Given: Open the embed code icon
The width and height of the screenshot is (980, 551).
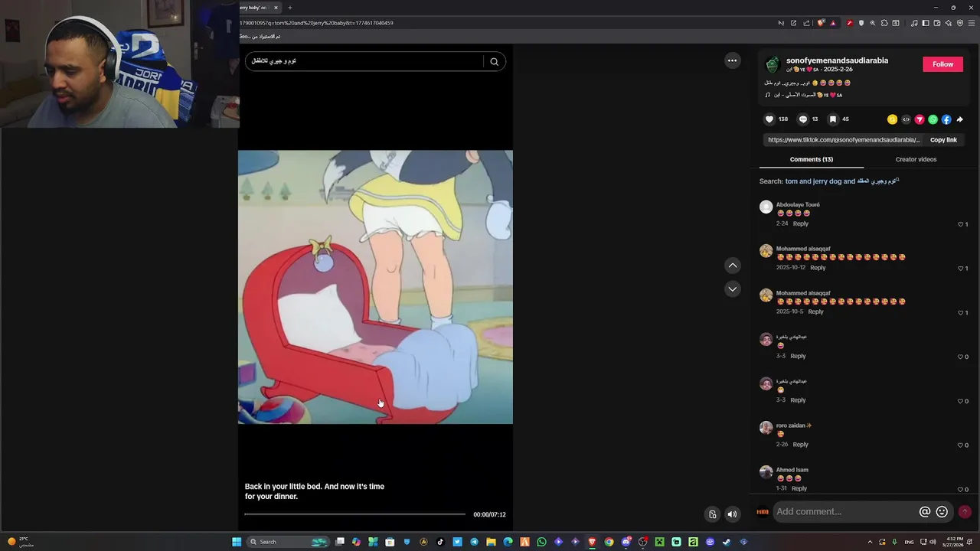Looking at the screenshot, I should coord(906,119).
